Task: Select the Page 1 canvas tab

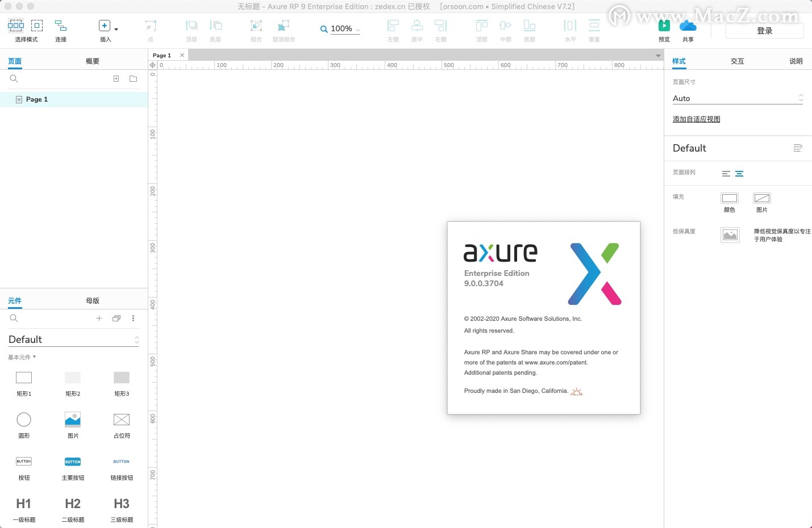Action: point(162,55)
